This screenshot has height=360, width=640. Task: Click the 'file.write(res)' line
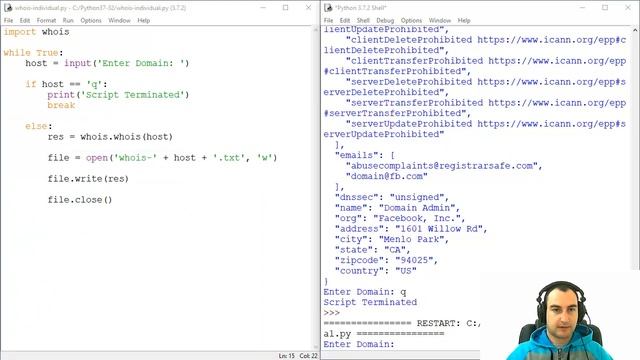[x=88, y=179]
